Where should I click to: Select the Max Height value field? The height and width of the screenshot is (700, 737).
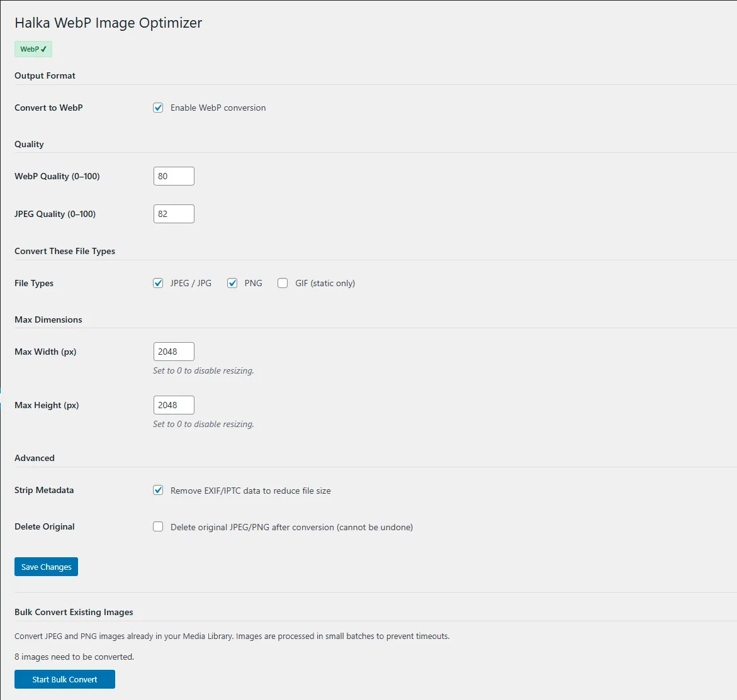174,405
